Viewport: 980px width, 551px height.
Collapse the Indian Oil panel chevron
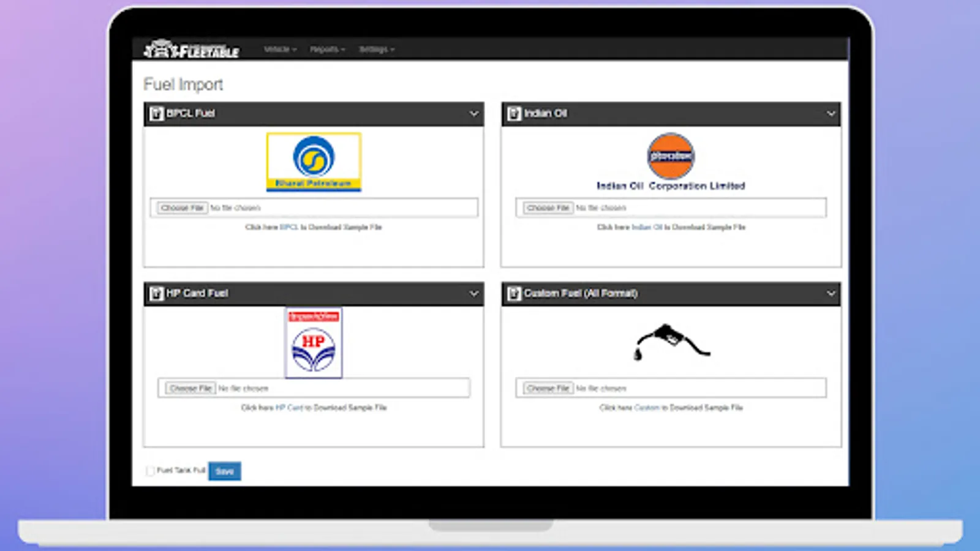[831, 113]
